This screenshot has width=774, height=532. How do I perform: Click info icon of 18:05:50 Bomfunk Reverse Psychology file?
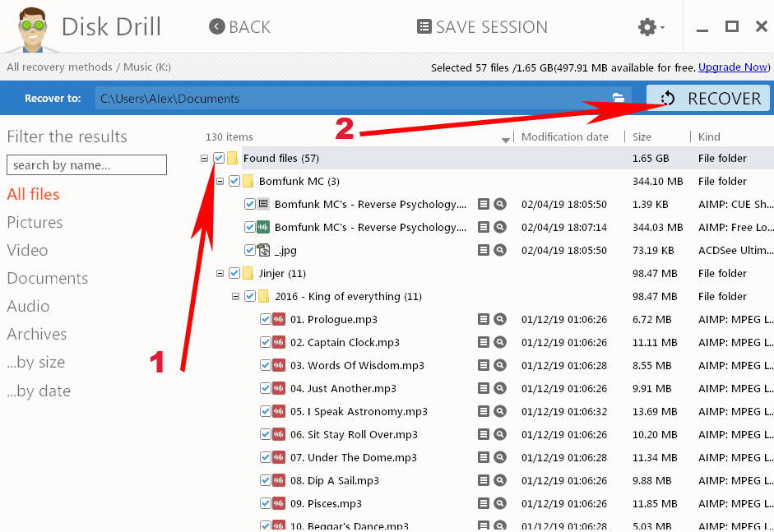[x=484, y=204]
